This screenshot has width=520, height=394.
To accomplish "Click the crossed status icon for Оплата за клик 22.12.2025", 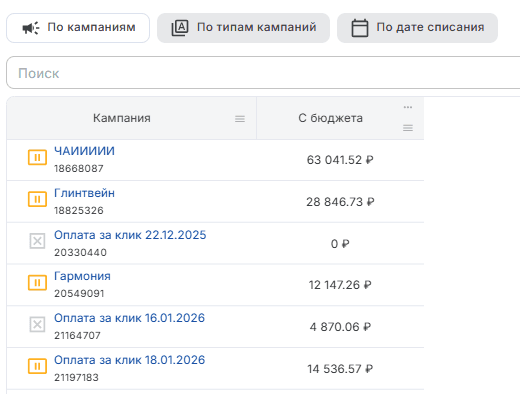I will [37, 241].
